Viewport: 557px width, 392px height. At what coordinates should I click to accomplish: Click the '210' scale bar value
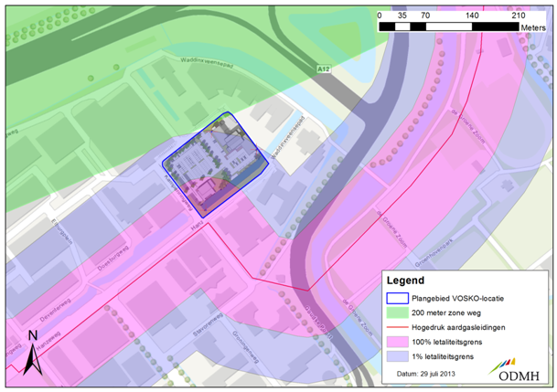coord(519,16)
